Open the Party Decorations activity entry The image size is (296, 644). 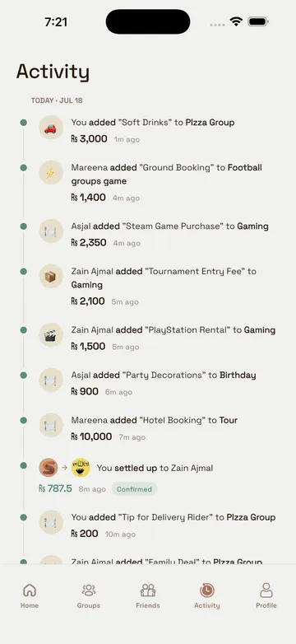154,383
